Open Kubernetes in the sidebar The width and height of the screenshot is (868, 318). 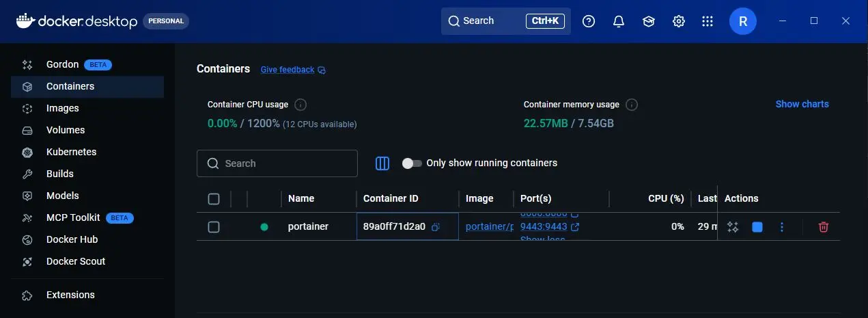point(87,153)
